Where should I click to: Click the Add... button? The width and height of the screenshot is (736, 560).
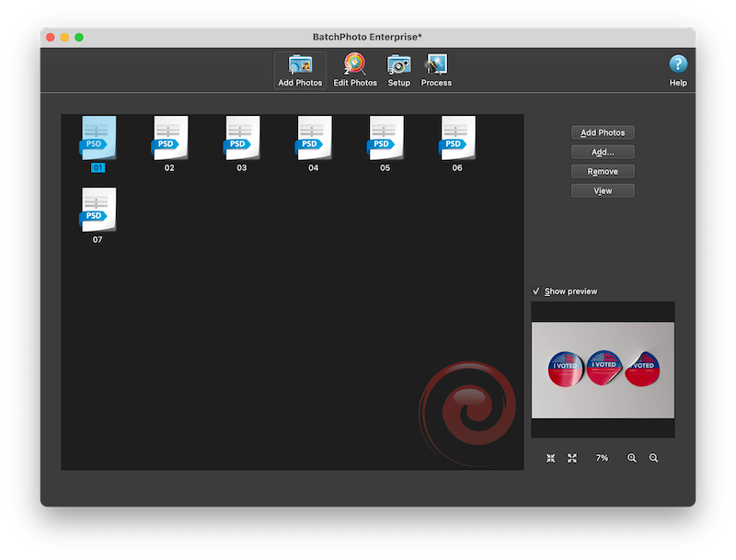click(x=603, y=152)
